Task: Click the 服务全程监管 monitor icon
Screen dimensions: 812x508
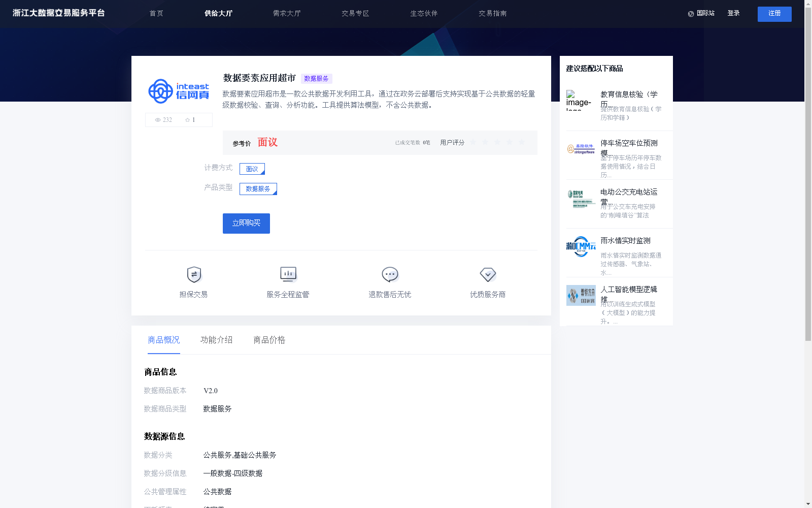Action: [x=288, y=274]
